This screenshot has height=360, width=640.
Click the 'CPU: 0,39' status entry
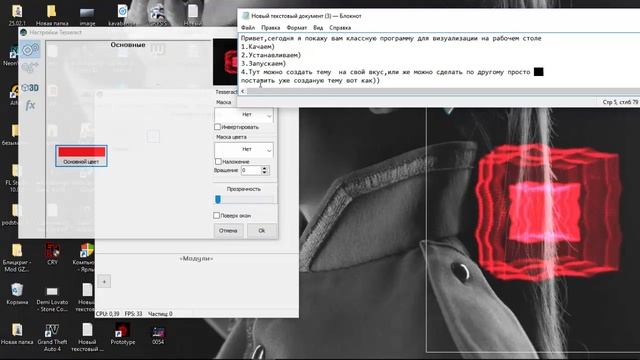point(108,314)
